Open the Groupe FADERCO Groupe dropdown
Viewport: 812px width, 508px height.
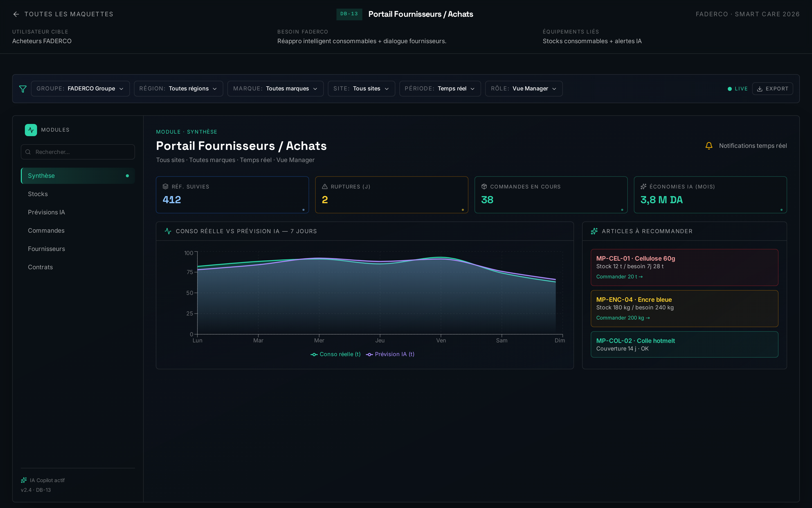tap(80, 89)
